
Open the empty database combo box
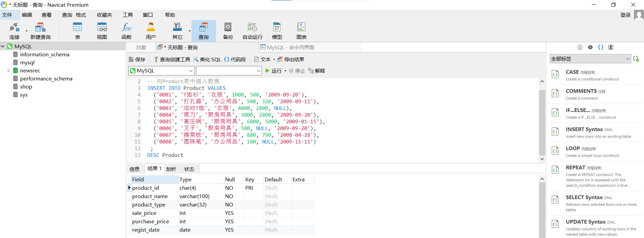(x=229, y=71)
